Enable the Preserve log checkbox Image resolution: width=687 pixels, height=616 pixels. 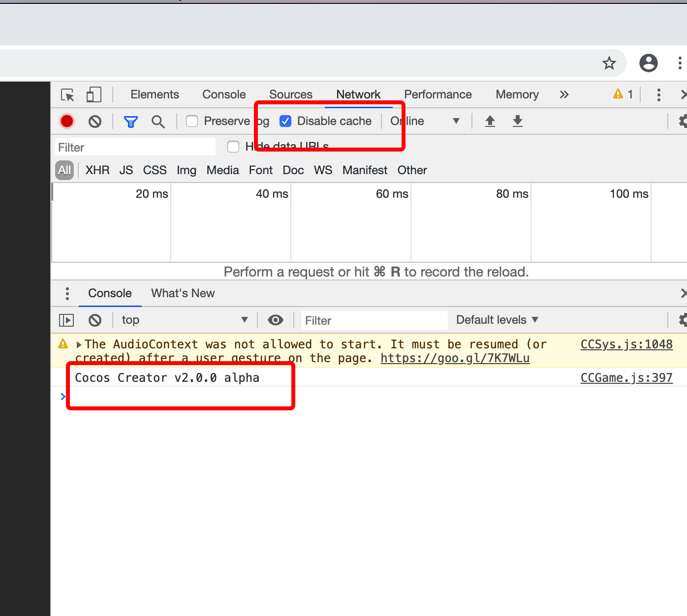(x=192, y=121)
